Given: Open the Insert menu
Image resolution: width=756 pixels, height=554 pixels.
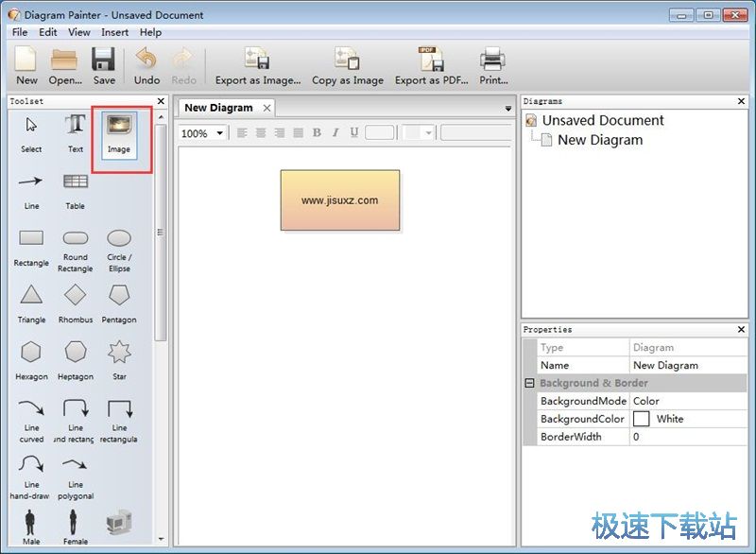Looking at the screenshot, I should point(115,32).
